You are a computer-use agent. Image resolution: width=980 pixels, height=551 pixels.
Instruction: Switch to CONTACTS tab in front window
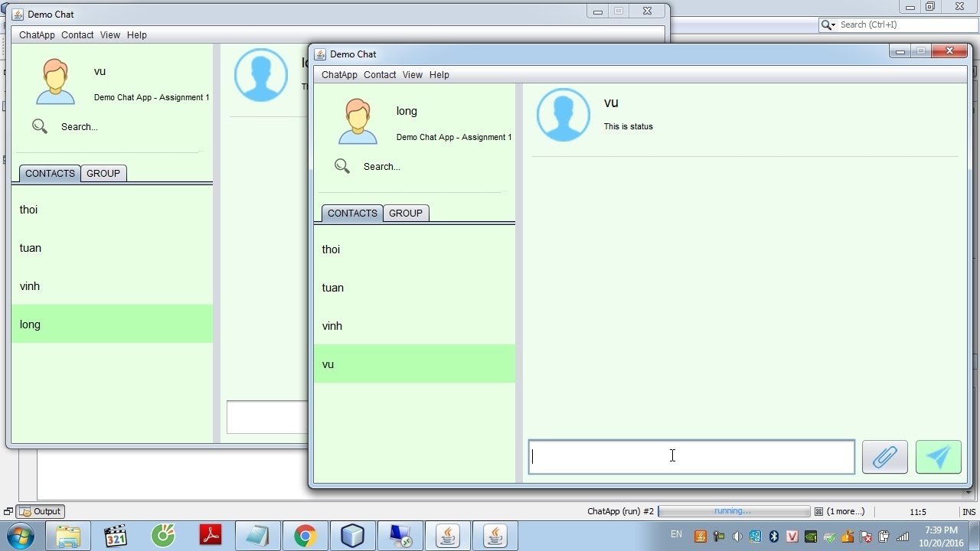(x=352, y=213)
